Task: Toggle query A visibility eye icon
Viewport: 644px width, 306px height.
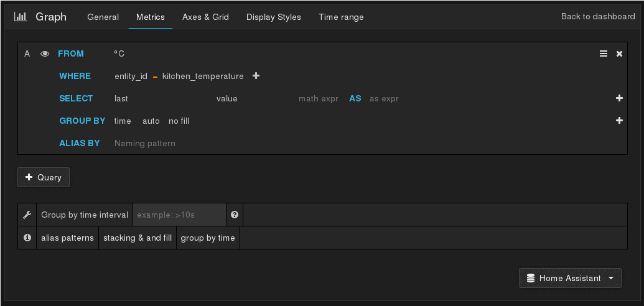Action: coord(45,54)
